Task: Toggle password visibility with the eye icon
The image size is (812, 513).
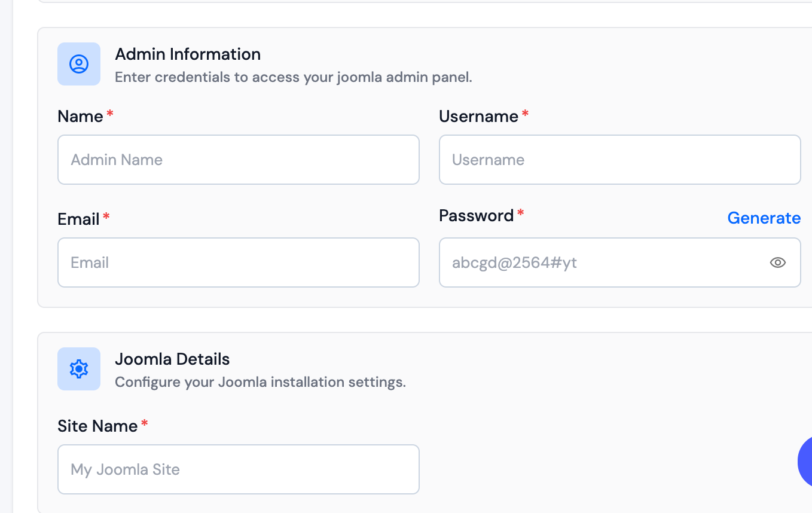Action: [777, 262]
